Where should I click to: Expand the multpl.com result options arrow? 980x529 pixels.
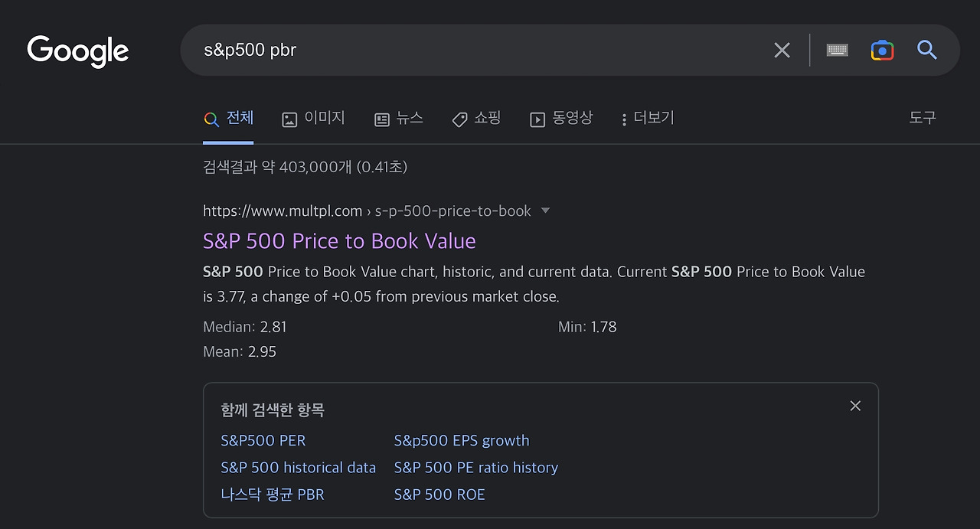pyautogui.click(x=545, y=211)
